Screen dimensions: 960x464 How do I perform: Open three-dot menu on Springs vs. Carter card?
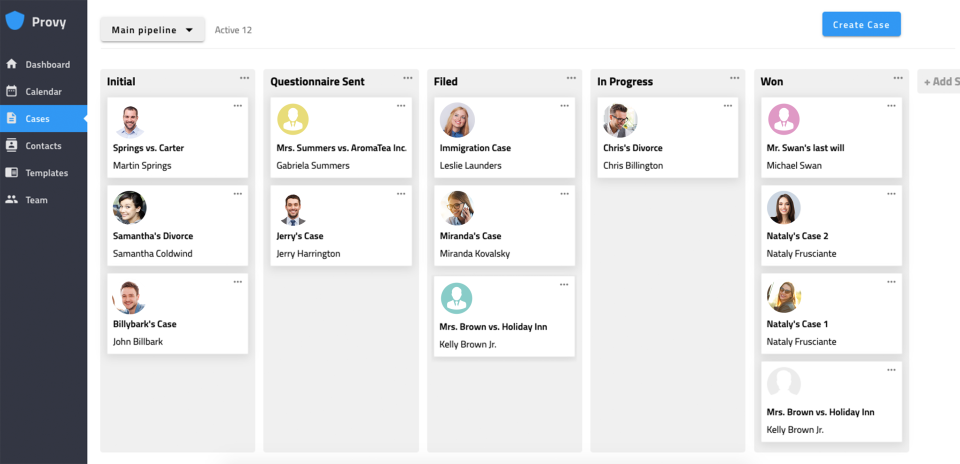point(237,105)
